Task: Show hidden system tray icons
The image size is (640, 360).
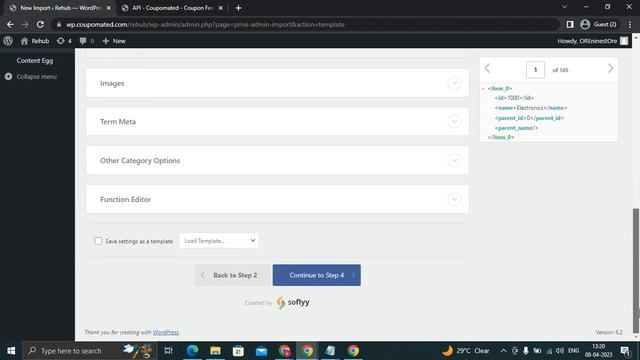Action: pyautogui.click(x=503, y=351)
